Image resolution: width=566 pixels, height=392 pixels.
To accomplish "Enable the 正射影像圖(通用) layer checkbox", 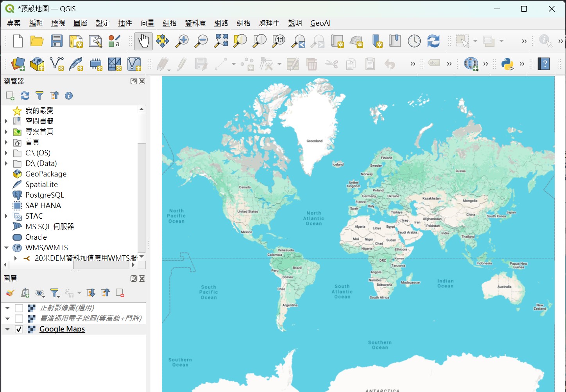I will click(x=19, y=308).
